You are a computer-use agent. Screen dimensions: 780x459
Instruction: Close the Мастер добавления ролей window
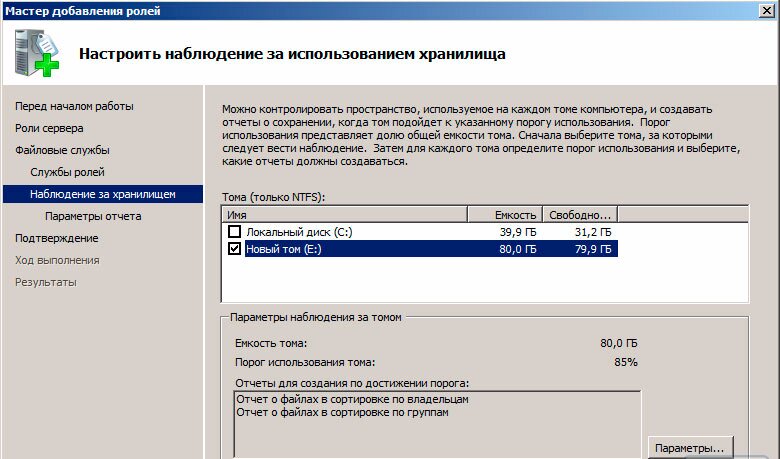tap(767, 10)
